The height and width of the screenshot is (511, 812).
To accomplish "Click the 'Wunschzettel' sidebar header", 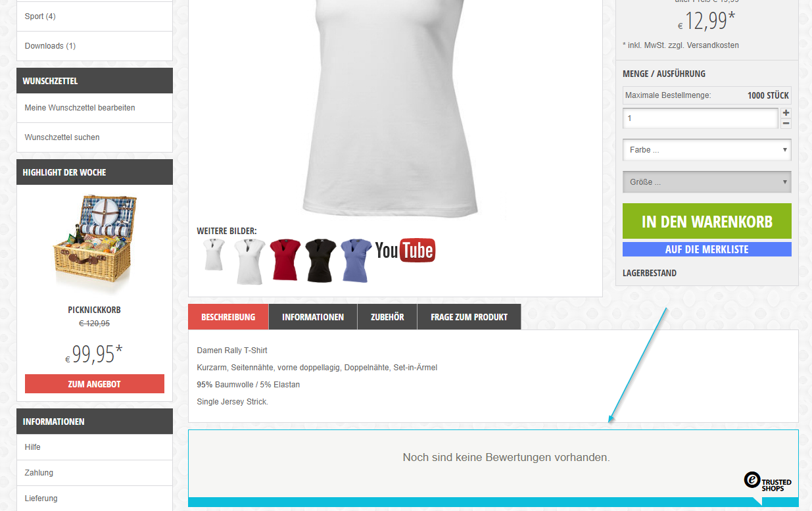I will pyautogui.click(x=95, y=81).
